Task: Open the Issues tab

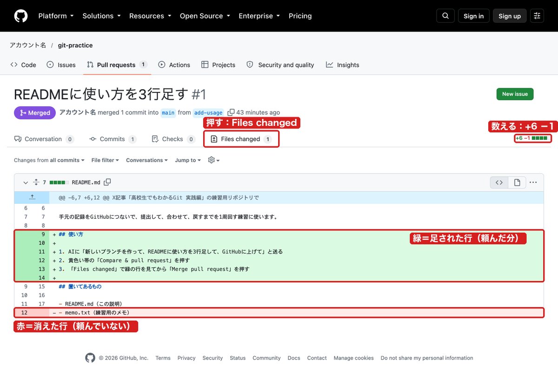Action: coord(61,65)
